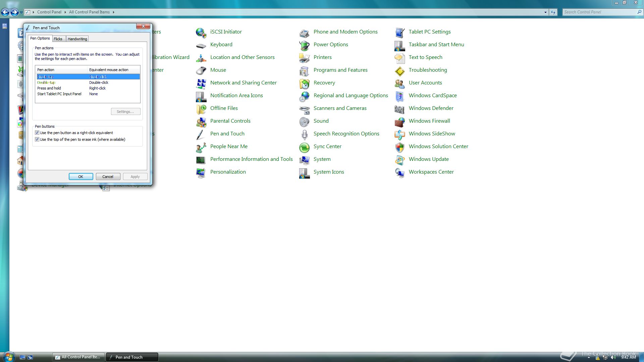Open Performance Information and Tools icon

pyautogui.click(x=201, y=160)
